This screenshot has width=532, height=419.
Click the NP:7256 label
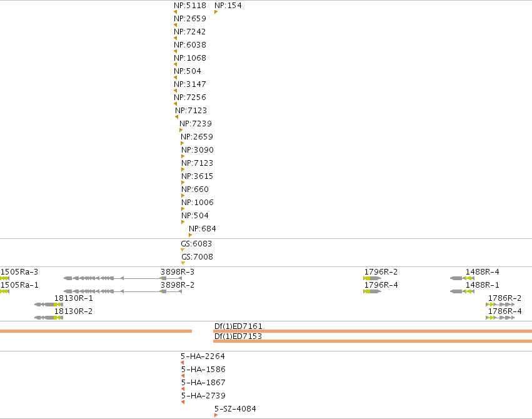pos(190,98)
